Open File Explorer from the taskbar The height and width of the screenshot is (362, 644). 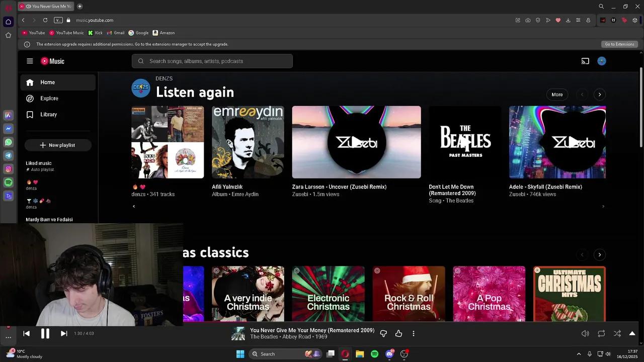[360, 354]
